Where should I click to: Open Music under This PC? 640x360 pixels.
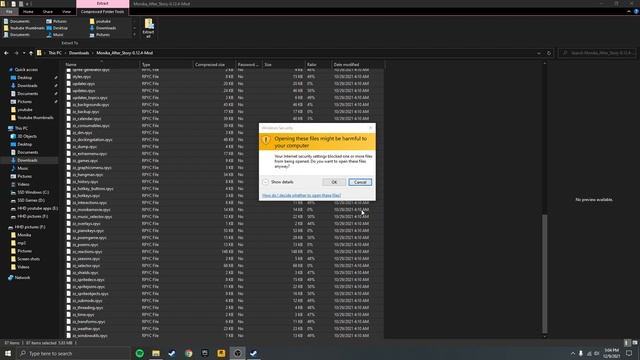pyautogui.click(x=22, y=168)
